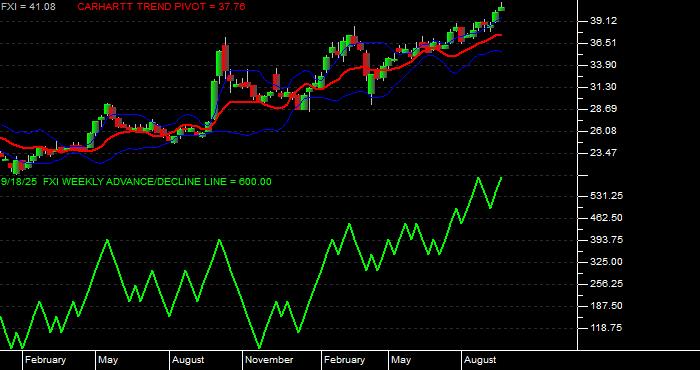Click the 26.08 price axis value
Screen dimensions: 700x370
tap(603, 130)
